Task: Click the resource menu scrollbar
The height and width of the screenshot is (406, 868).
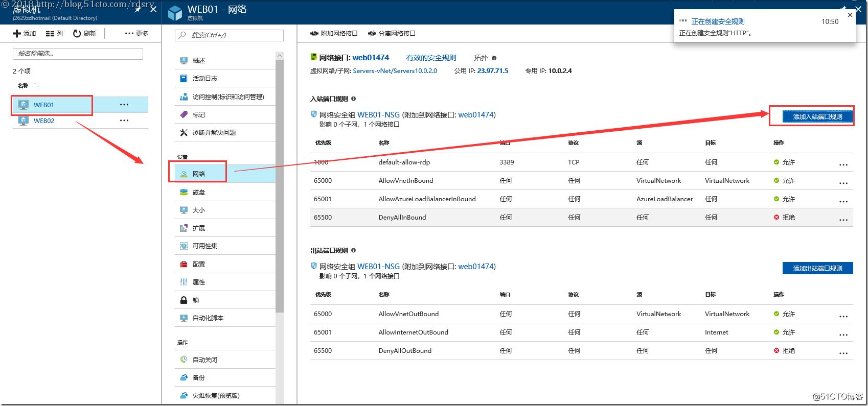Action: (x=279, y=186)
